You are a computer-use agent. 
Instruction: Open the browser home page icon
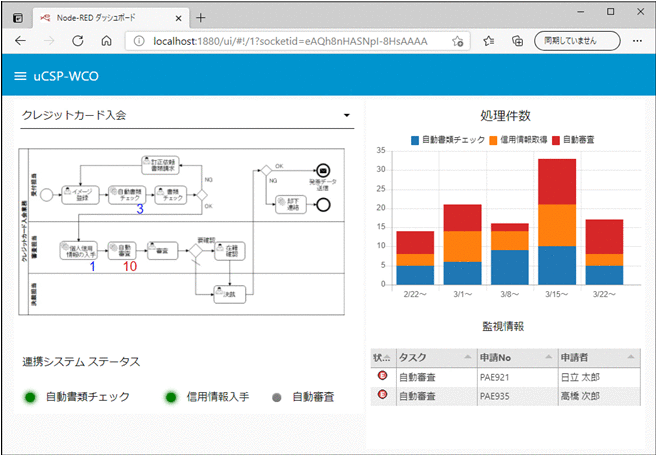106,41
